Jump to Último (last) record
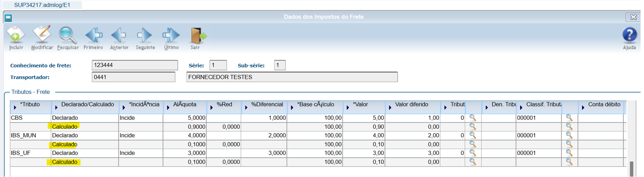The image size is (644, 177). pyautogui.click(x=171, y=35)
